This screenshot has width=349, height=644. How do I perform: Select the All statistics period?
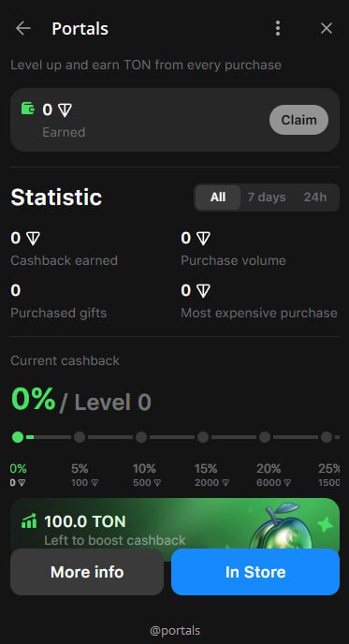coord(218,198)
